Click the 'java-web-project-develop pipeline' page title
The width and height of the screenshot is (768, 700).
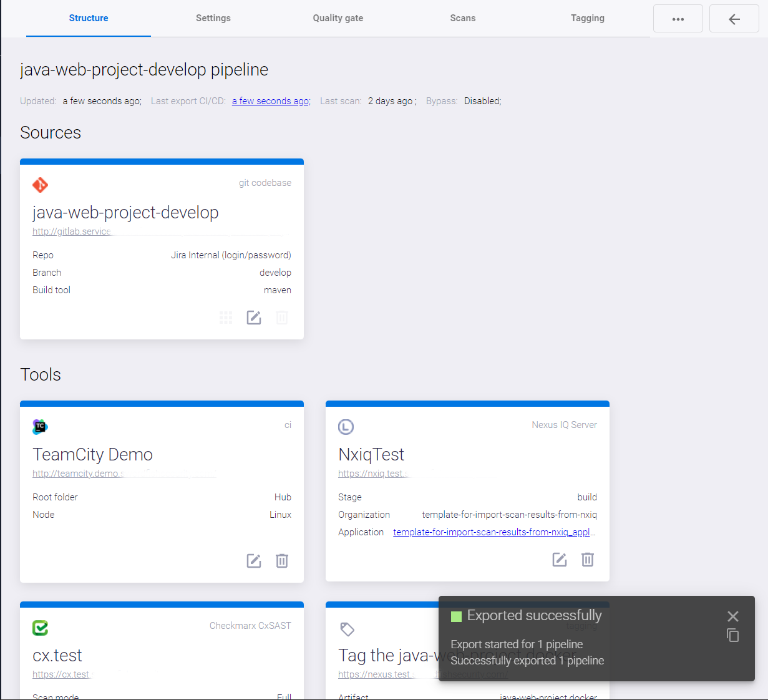tap(144, 69)
